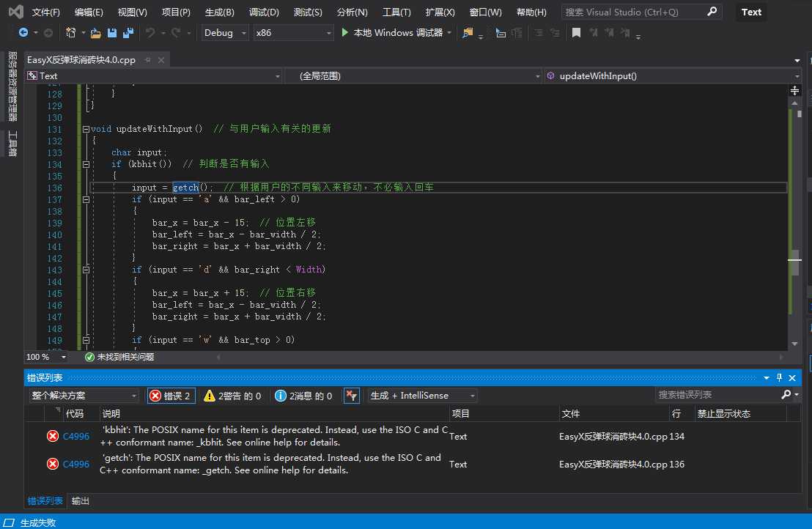Sort errors by the file column header
Viewport: 812px width, 529px height.
(x=613, y=413)
